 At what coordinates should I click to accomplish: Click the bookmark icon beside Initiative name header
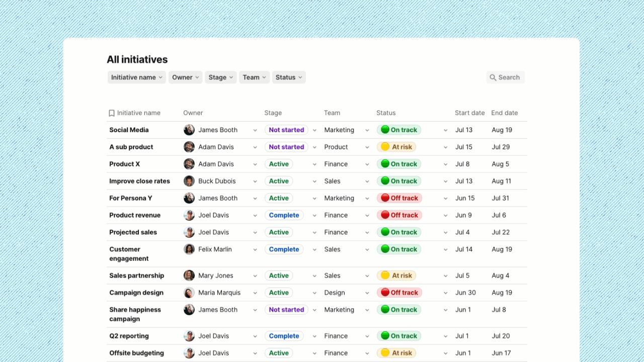click(x=112, y=113)
